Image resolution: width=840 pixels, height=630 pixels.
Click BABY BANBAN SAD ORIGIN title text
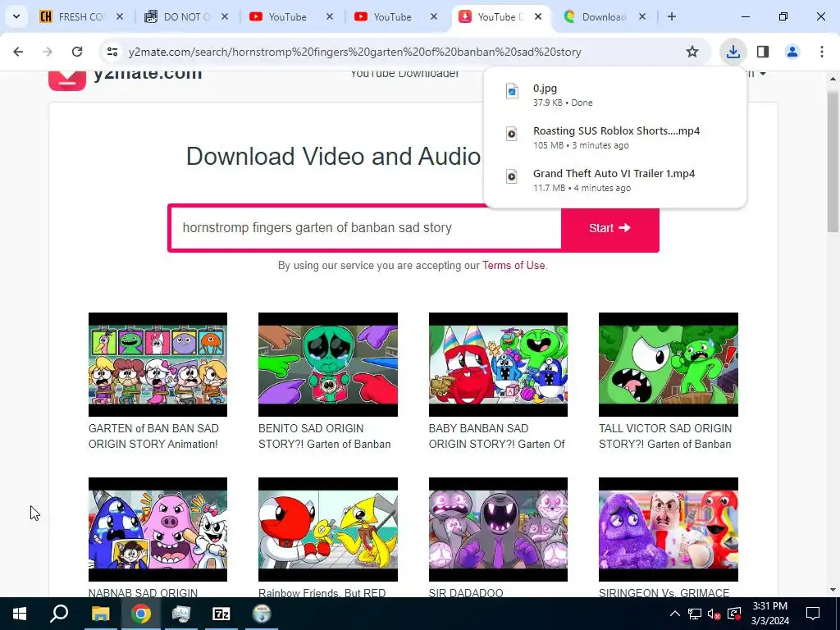point(496,436)
